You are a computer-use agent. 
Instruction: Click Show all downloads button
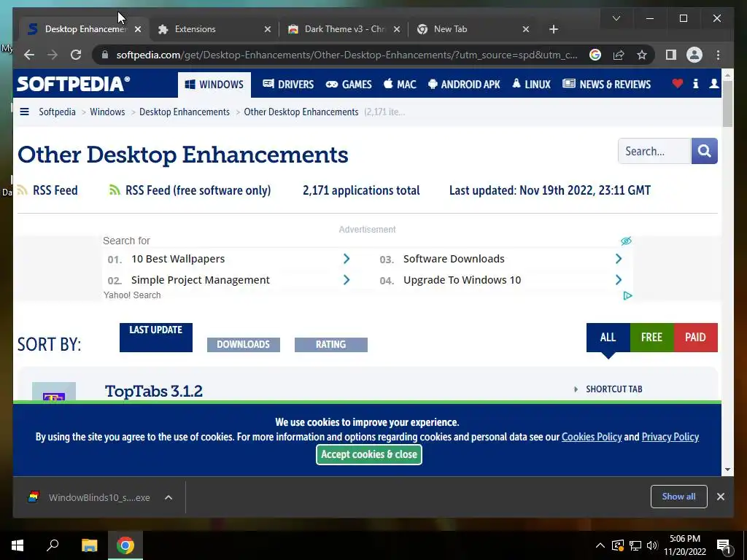(679, 497)
